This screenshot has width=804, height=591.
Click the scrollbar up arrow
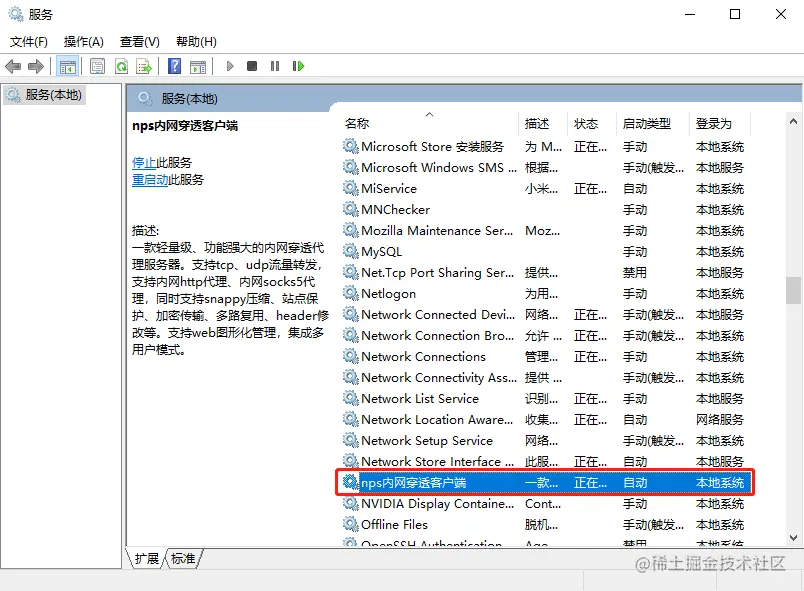793,121
